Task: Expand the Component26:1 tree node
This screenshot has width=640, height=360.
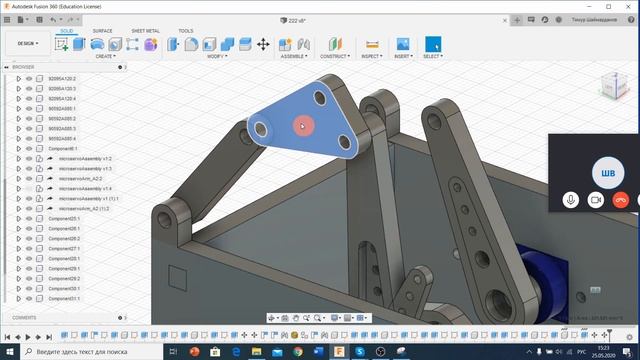Action: [x=18, y=229]
